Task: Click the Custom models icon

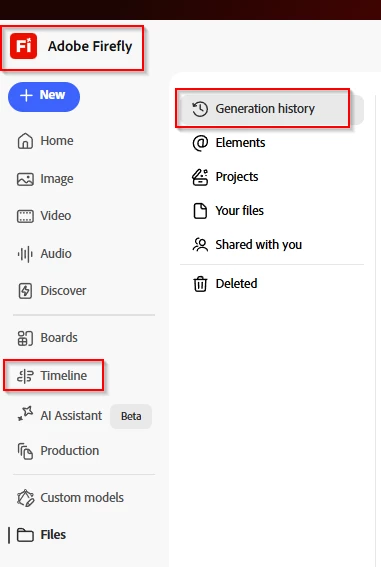Action: pos(25,498)
